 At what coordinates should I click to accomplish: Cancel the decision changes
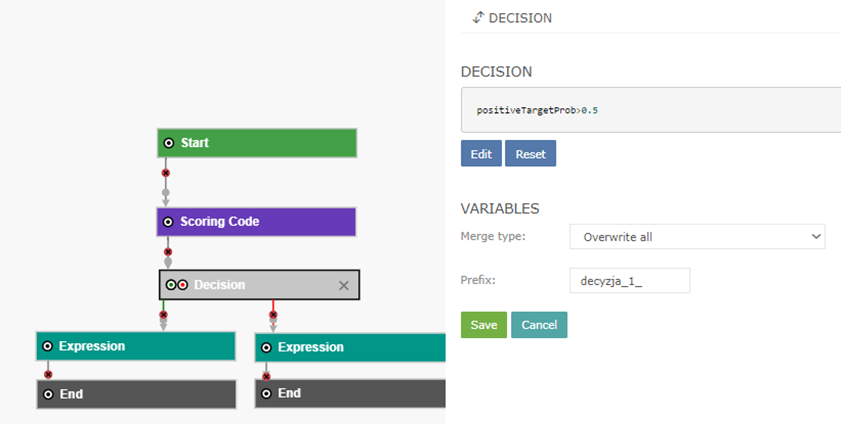click(539, 325)
